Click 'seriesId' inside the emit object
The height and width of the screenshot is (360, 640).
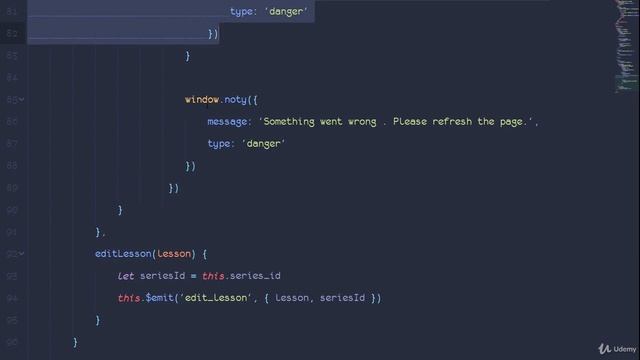tap(342, 298)
